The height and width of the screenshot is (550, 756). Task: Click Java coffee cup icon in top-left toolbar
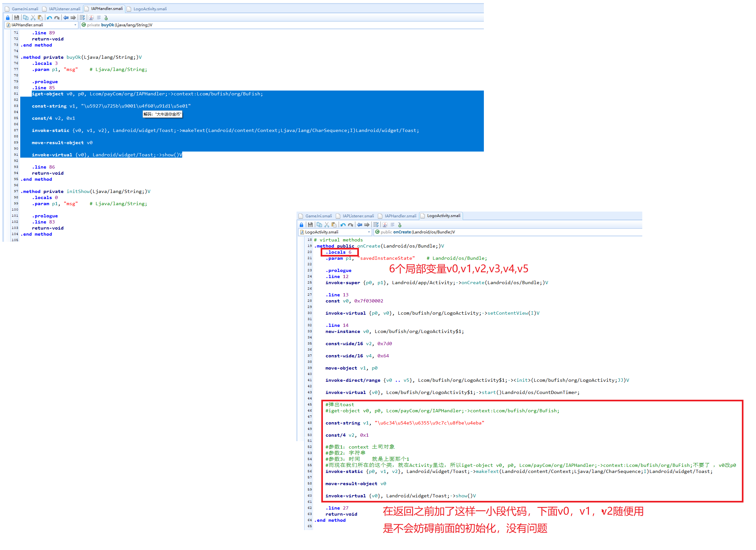pos(91,18)
